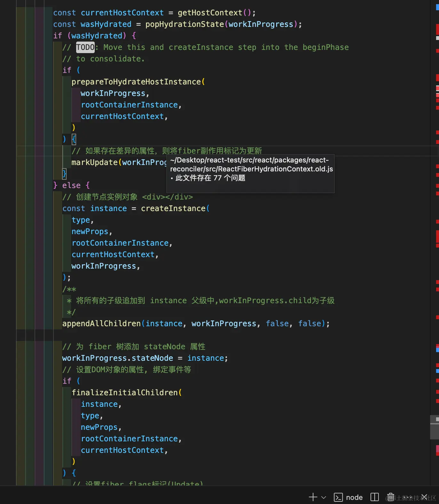Click 'if (wasHydrated)' condition
The height and width of the screenshot is (504, 439).
(x=90, y=36)
